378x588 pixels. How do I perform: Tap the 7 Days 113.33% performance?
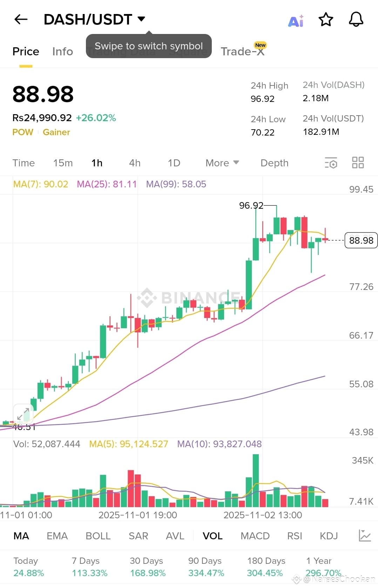click(x=89, y=567)
